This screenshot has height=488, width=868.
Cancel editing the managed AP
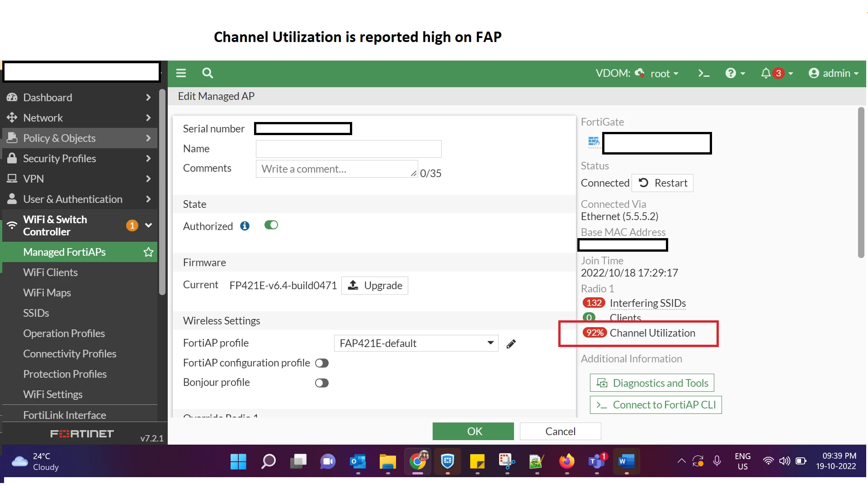pos(561,432)
